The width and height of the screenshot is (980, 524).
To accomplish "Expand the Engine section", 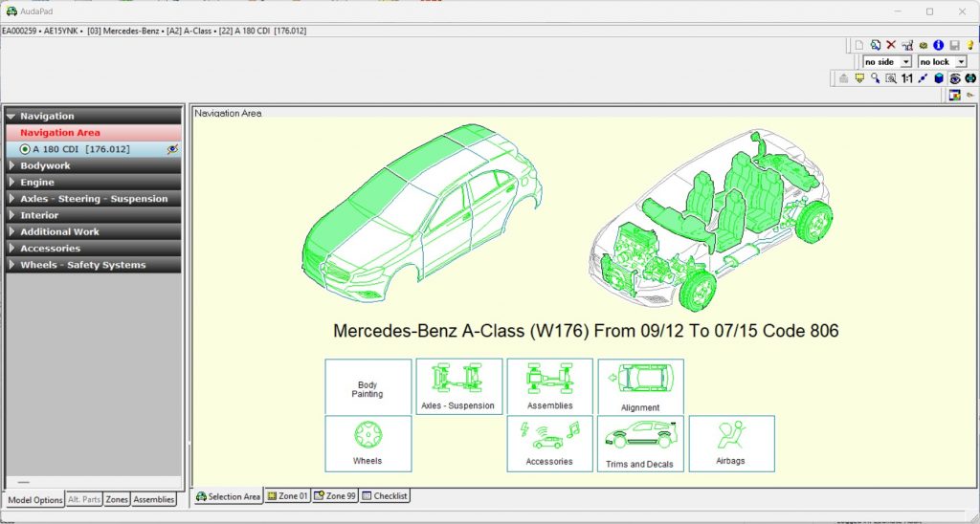I will pos(94,183).
